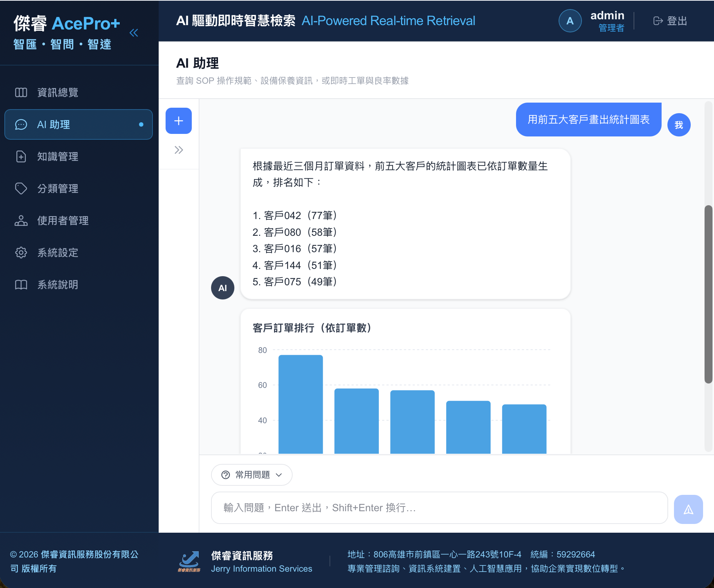Click user message 用前五大客戶畫出統計圖表
Viewport: 714px width, 588px height.
coord(589,119)
